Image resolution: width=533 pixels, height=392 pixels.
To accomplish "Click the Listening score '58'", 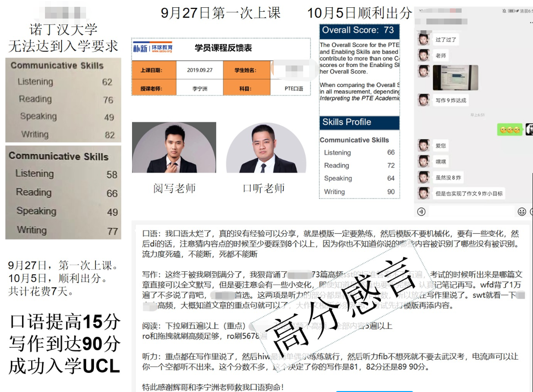I will point(112,174).
